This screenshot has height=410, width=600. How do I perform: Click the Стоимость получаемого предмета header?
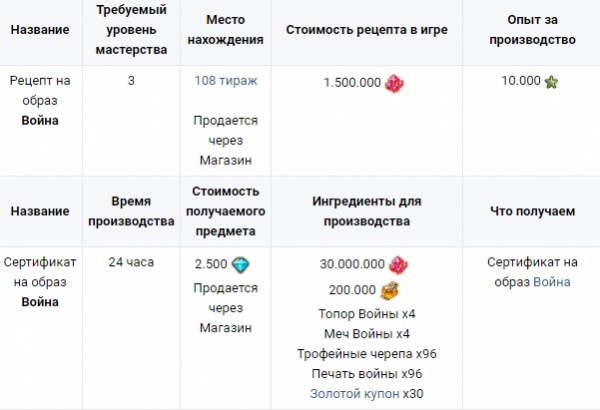226,211
